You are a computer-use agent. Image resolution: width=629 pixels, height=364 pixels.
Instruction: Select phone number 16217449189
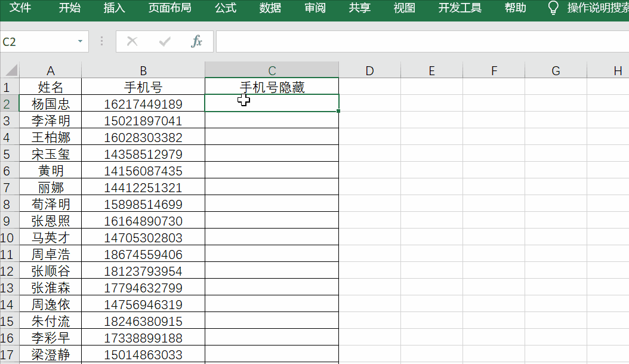pos(143,104)
